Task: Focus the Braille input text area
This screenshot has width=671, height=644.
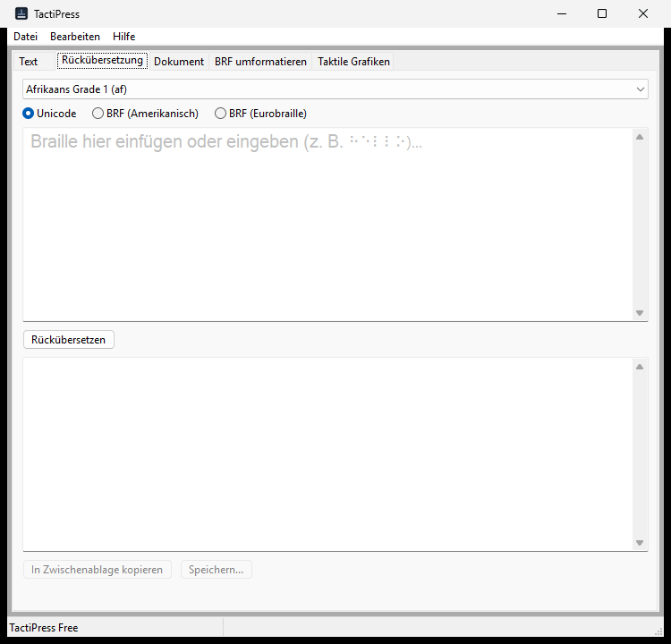Action: tap(327, 225)
